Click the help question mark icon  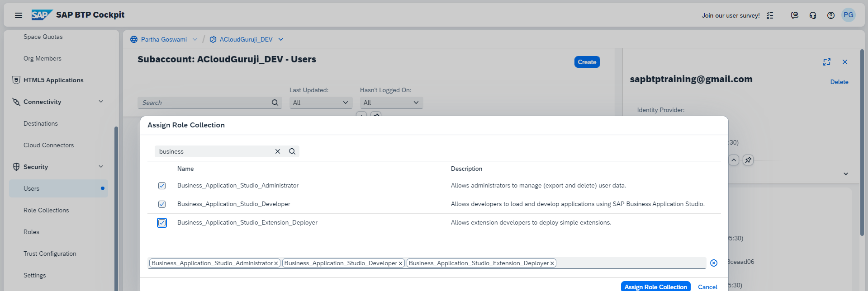831,15
